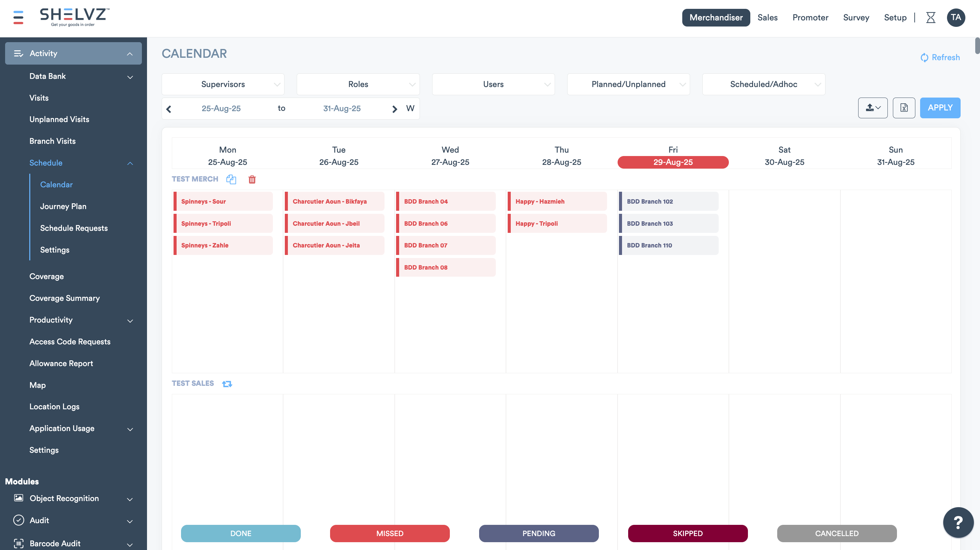This screenshot has width=980, height=550.
Task: Click the sync icon beside TEST SALES
Action: 227,383
